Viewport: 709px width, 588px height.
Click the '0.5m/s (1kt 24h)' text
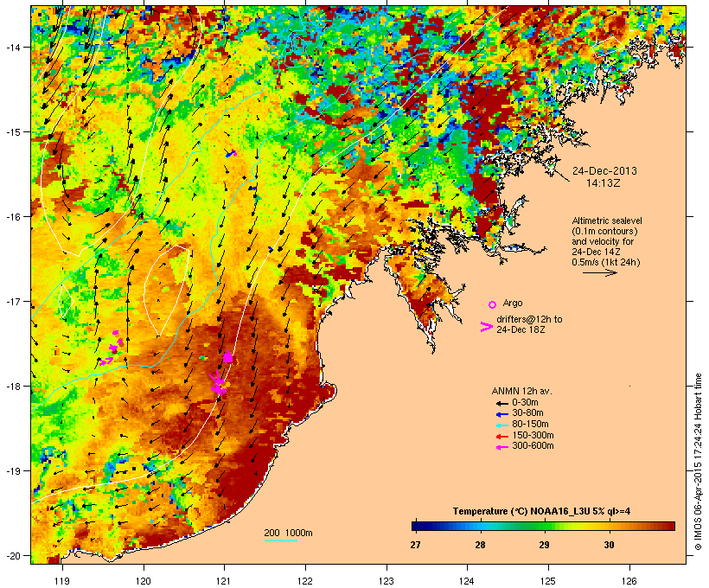tap(606, 262)
